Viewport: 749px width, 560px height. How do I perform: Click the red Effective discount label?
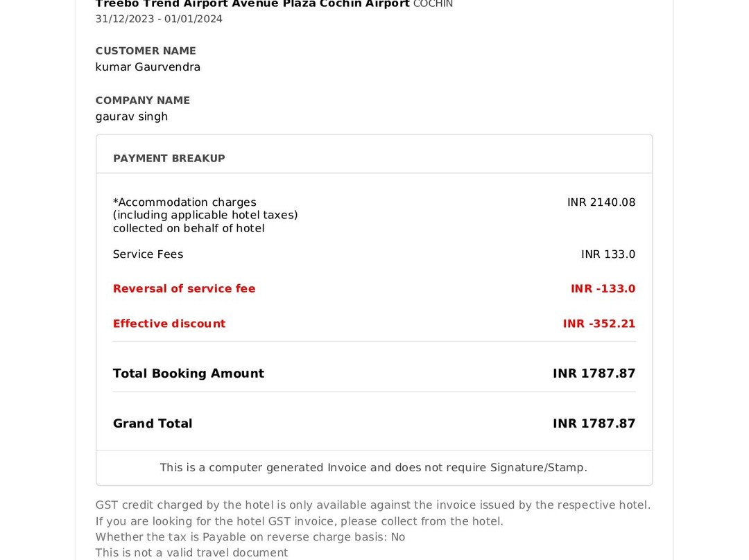[x=169, y=324]
